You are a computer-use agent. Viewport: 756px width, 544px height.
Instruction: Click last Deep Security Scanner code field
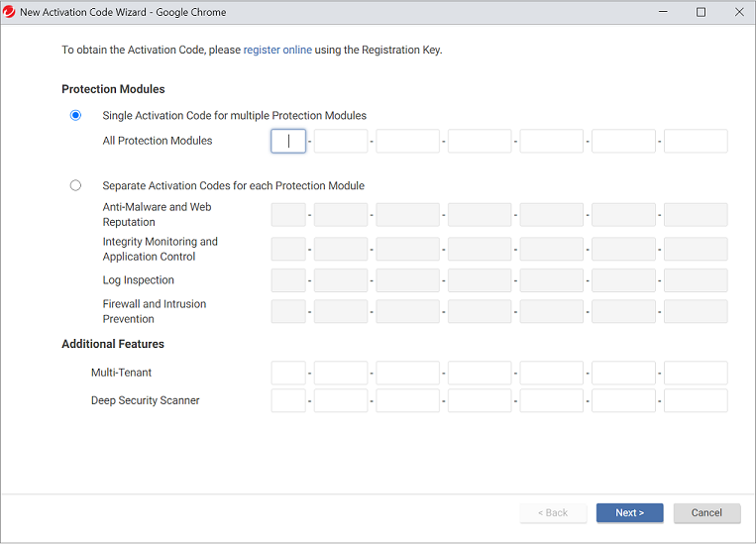point(696,400)
